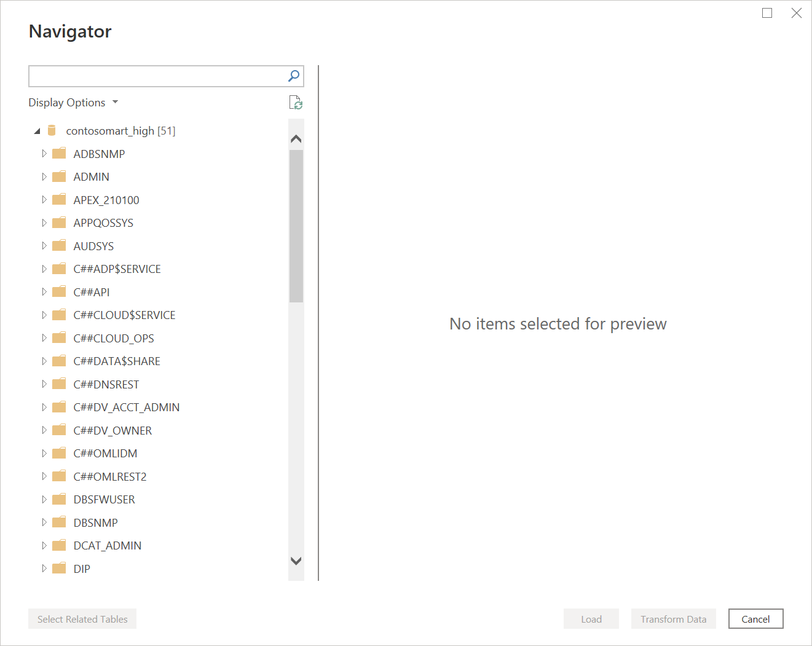Click the contosomart_high database icon

(x=52, y=130)
